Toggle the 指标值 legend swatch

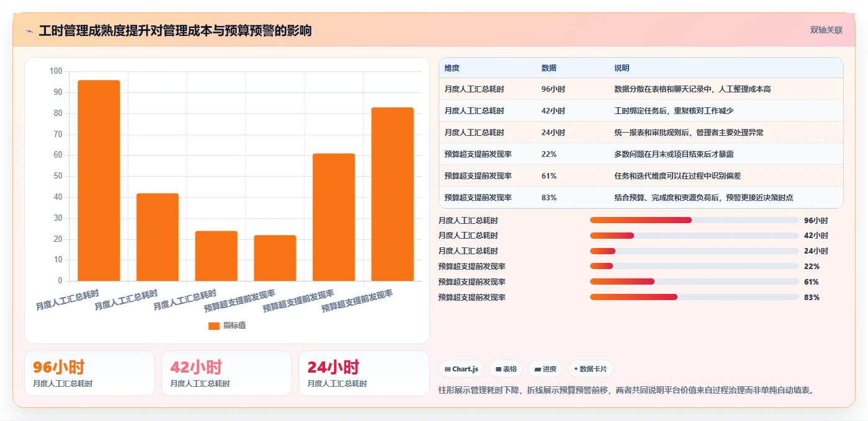click(213, 326)
